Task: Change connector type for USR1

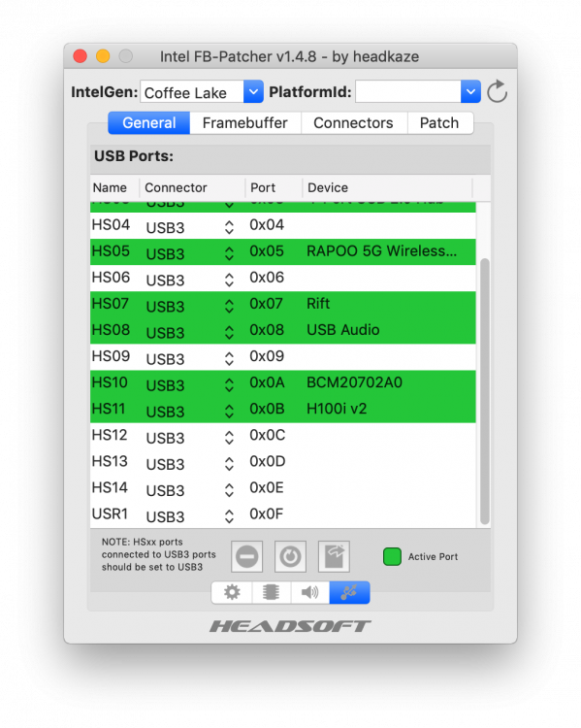Action: 229,516
